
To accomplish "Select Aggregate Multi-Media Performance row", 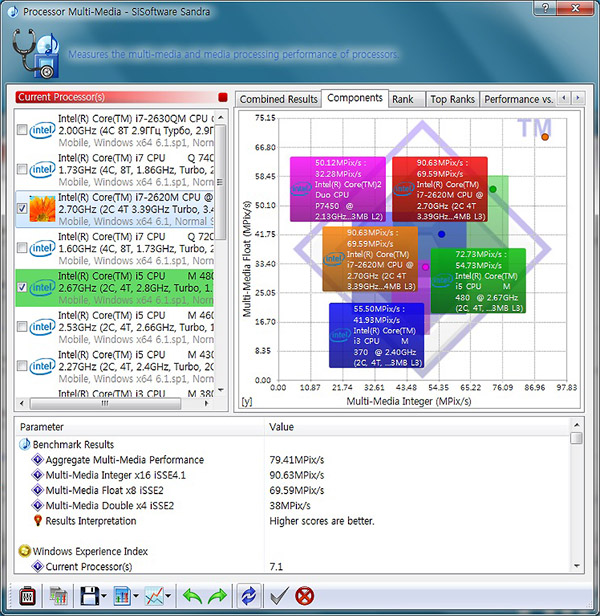I will coord(292,460).
